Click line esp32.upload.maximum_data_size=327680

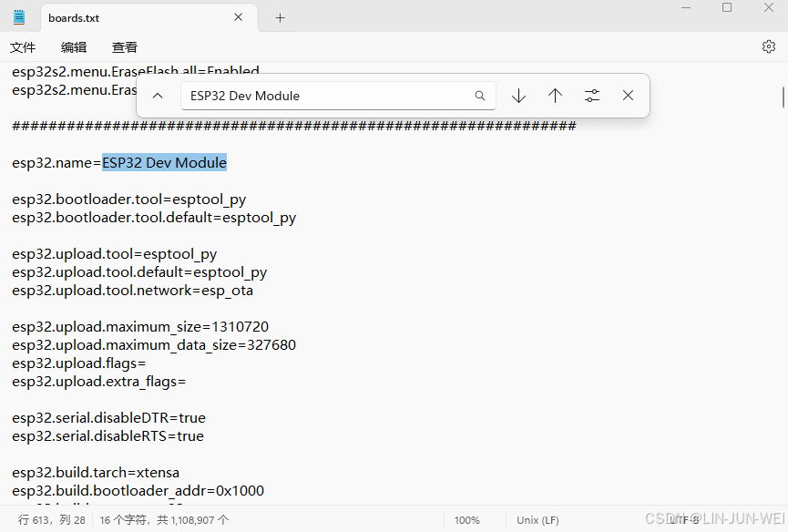(154, 345)
